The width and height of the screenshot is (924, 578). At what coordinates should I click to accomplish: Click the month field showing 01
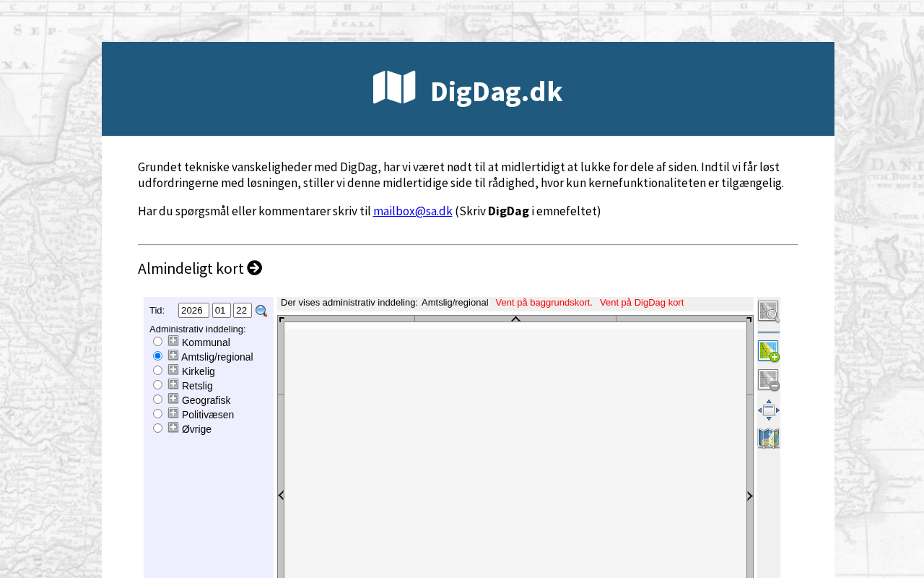(222, 310)
